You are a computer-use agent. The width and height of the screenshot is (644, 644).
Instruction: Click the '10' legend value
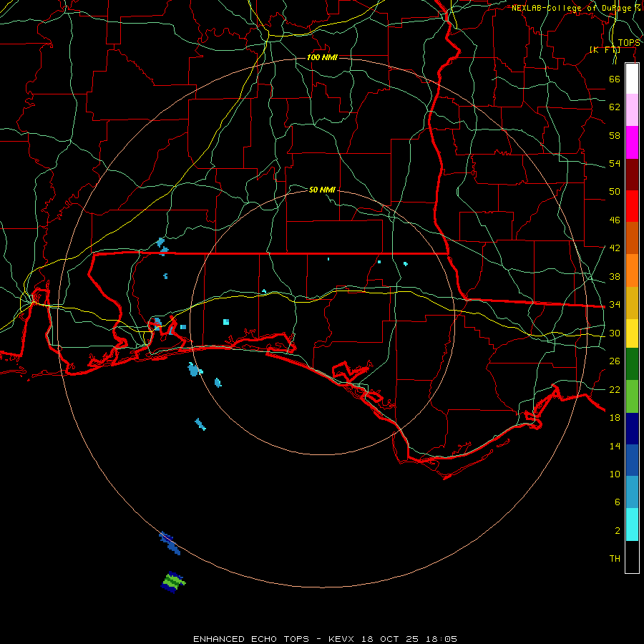pos(615,474)
